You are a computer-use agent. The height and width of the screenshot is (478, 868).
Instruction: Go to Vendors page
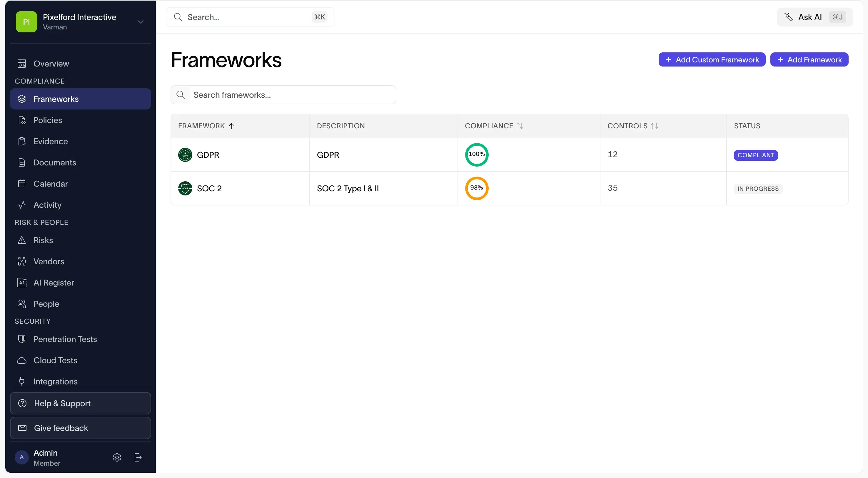click(x=81, y=261)
